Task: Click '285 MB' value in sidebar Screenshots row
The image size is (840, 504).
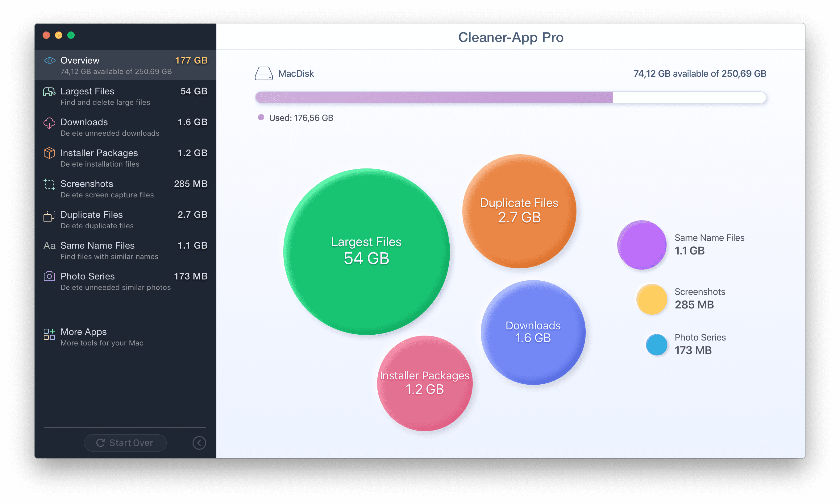Action: click(x=191, y=184)
